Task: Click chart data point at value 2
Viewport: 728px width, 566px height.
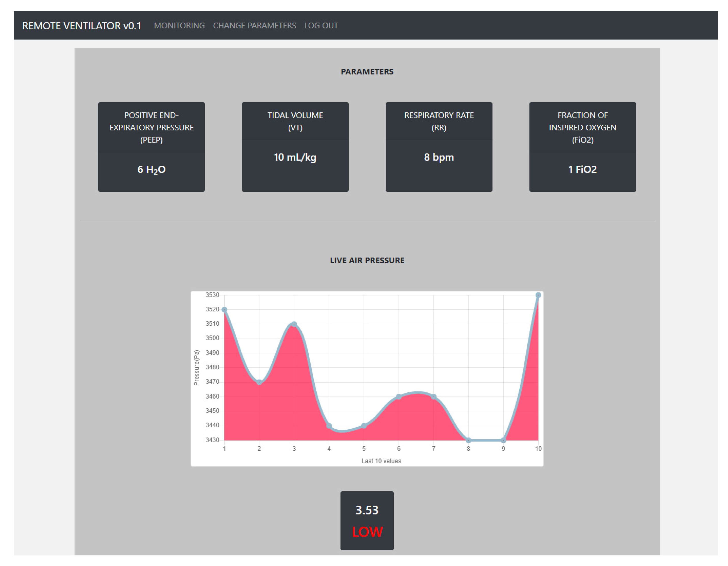Action: (x=259, y=382)
